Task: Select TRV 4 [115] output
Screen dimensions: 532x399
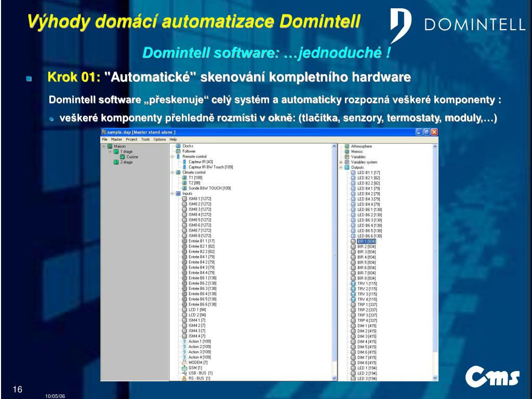Action: [x=367, y=300]
